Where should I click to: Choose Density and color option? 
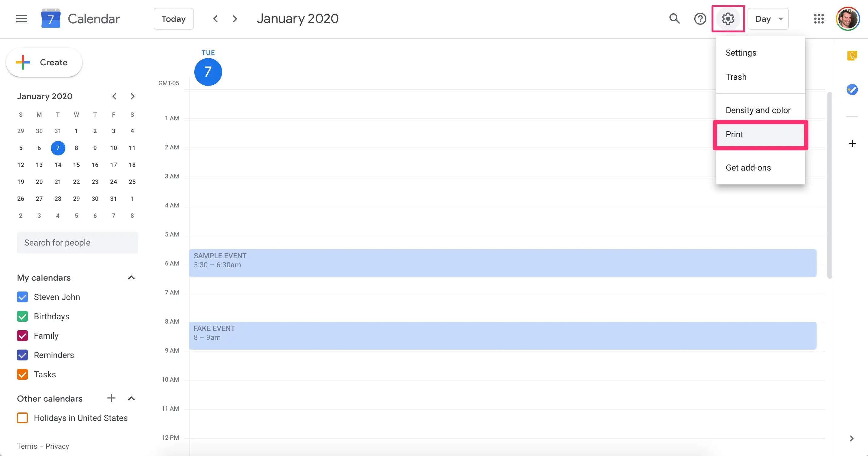758,110
